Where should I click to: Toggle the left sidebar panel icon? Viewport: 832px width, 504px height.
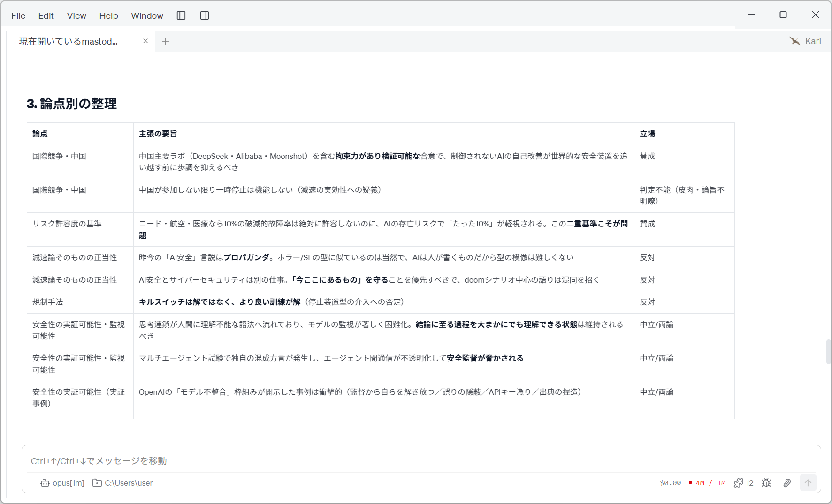point(181,15)
